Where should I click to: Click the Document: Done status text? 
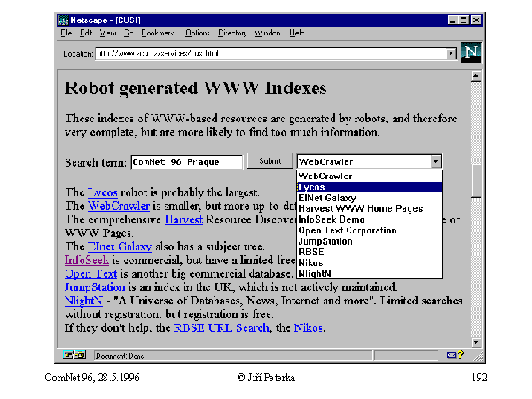point(120,356)
